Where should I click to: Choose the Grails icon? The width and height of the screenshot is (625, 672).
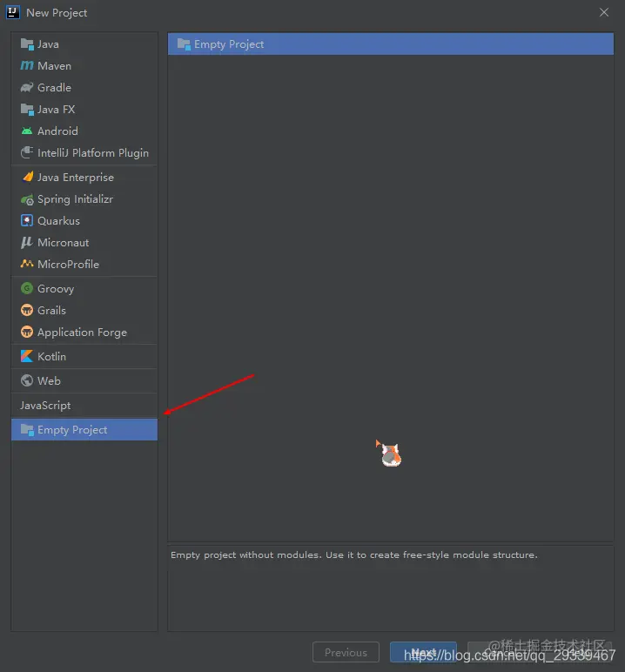pyautogui.click(x=27, y=310)
